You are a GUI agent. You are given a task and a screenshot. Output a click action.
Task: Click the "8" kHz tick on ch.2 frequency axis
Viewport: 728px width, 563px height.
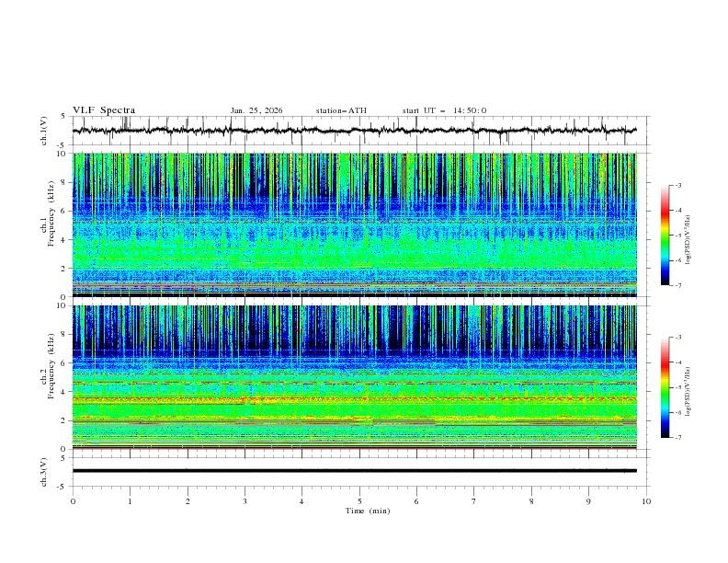click(64, 335)
